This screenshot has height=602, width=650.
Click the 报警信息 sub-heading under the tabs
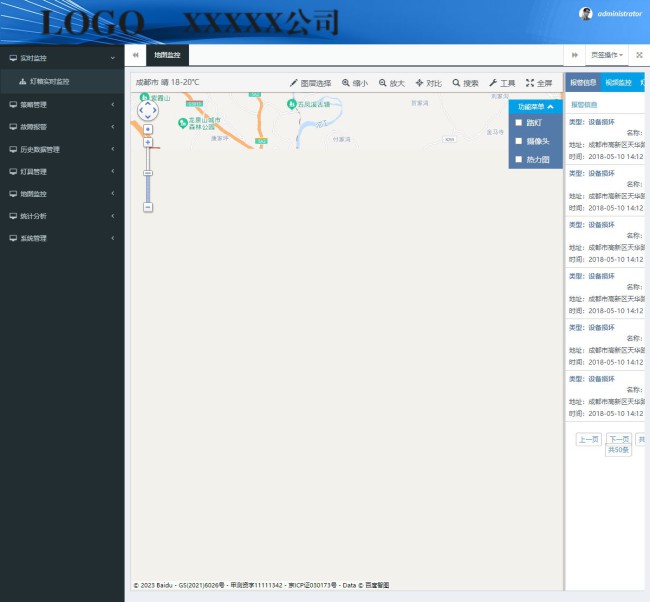coord(584,105)
